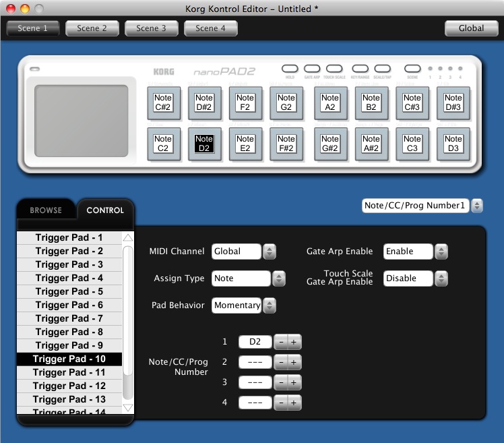Open the BROWSE tab
Image resolution: width=504 pixels, height=443 pixels.
coord(46,210)
